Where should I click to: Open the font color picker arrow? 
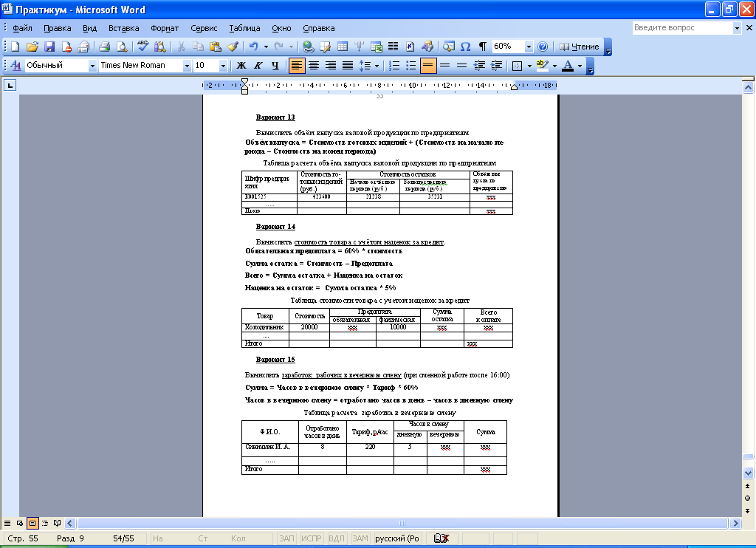click(580, 65)
